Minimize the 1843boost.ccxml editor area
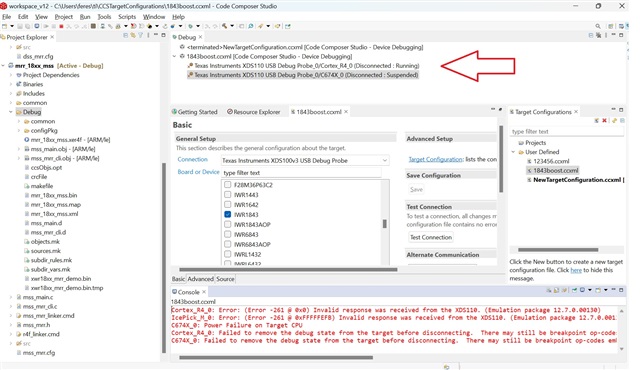The image size is (640, 370). [493, 109]
